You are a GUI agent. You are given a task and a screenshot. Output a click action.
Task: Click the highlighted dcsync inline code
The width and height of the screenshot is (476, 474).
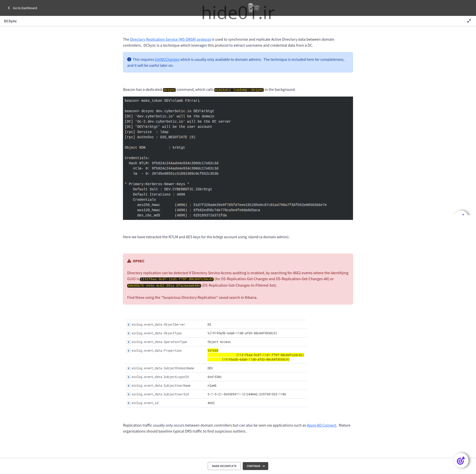pyautogui.click(x=169, y=90)
